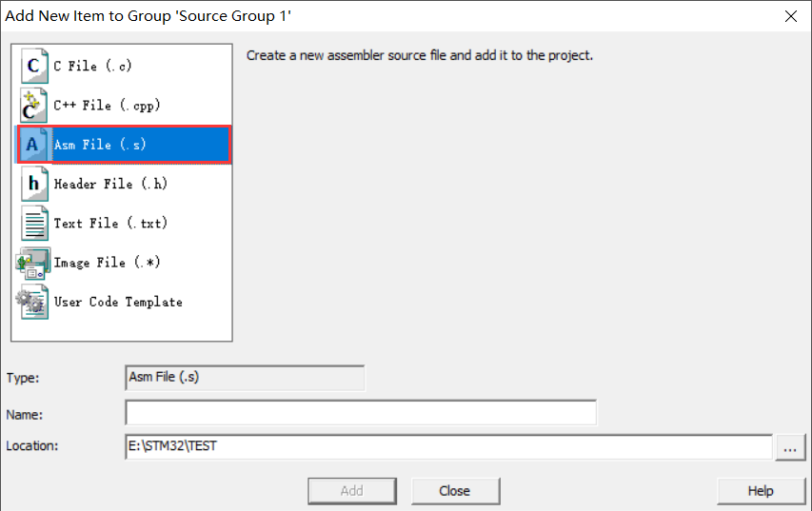
Task: Click the Close button
Action: click(x=455, y=491)
